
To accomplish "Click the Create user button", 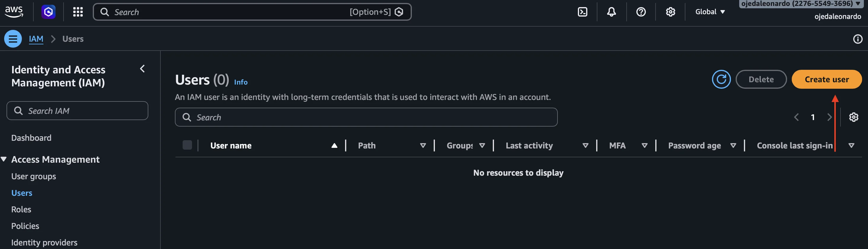I will coord(827,79).
